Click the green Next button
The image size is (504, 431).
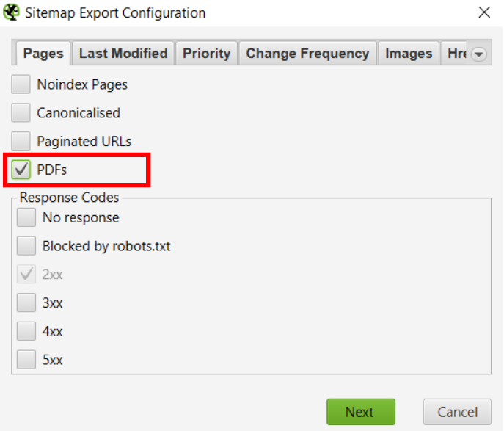pos(361,412)
